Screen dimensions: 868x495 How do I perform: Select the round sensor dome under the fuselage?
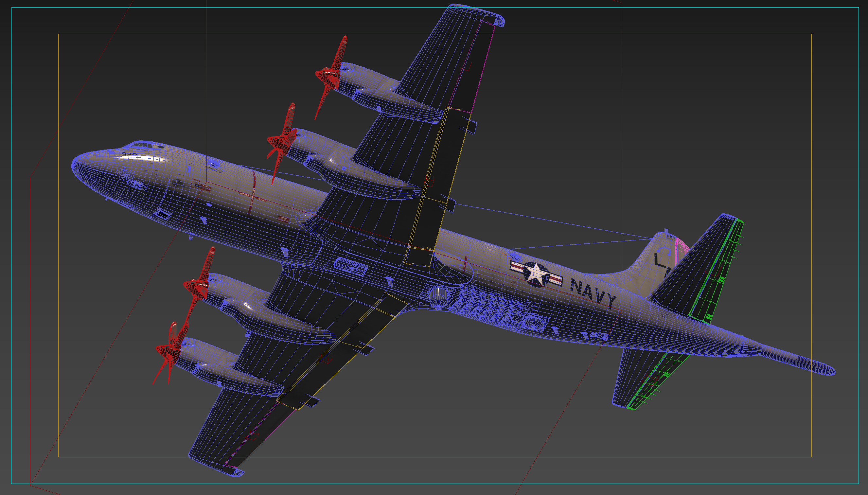(439, 297)
